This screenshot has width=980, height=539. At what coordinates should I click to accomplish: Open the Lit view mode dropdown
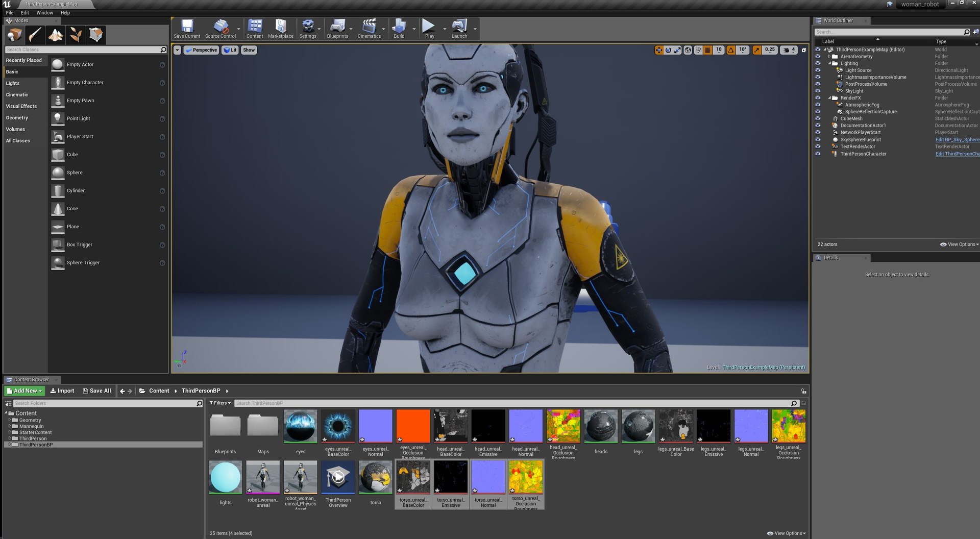[x=230, y=50]
